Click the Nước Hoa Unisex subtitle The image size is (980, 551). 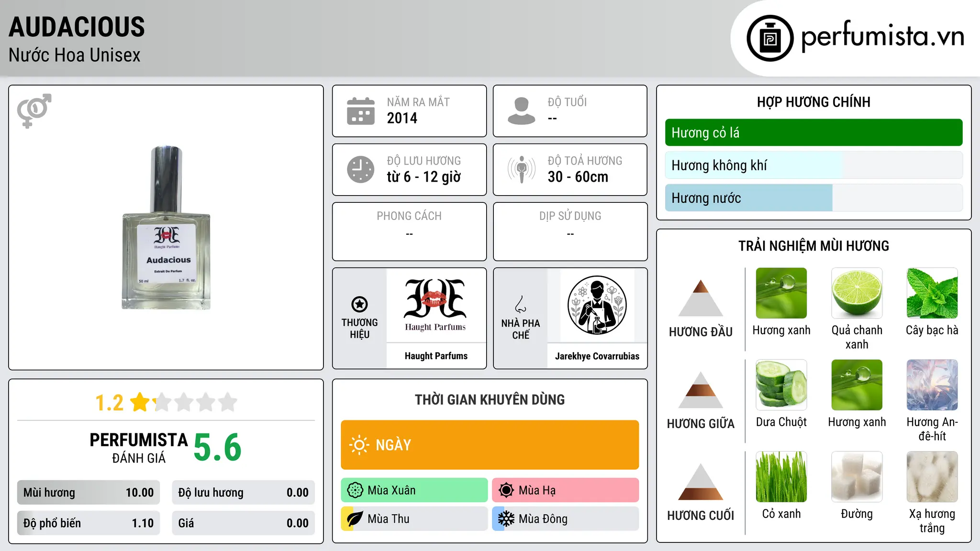pos(75,55)
